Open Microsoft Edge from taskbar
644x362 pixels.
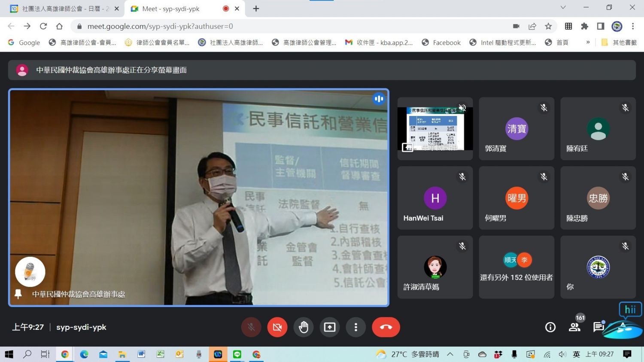pyautogui.click(x=84, y=354)
